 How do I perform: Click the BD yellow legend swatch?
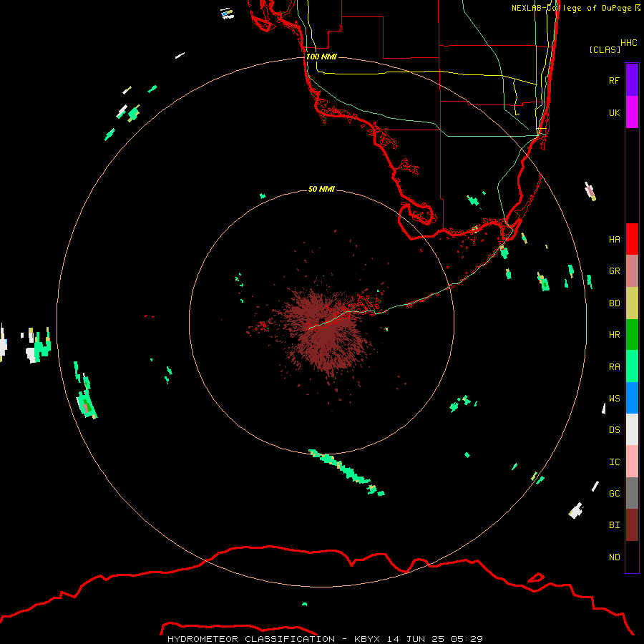tap(632, 303)
